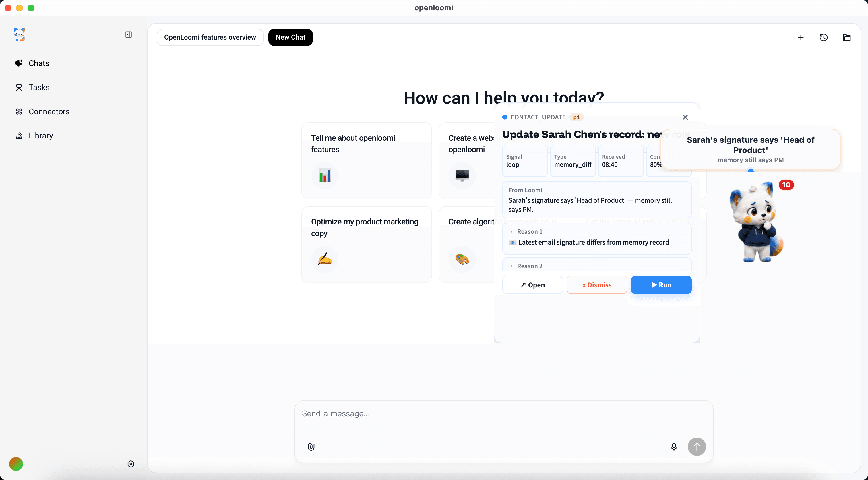Open the files folder icon
868x480 pixels.
846,38
